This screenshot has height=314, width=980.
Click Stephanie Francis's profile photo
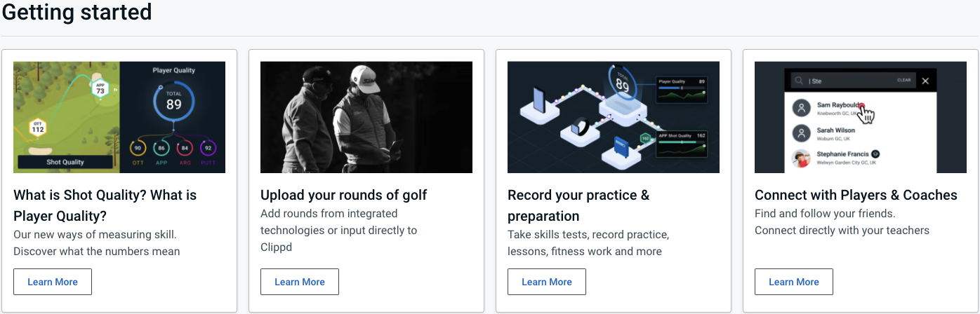pyautogui.click(x=802, y=158)
